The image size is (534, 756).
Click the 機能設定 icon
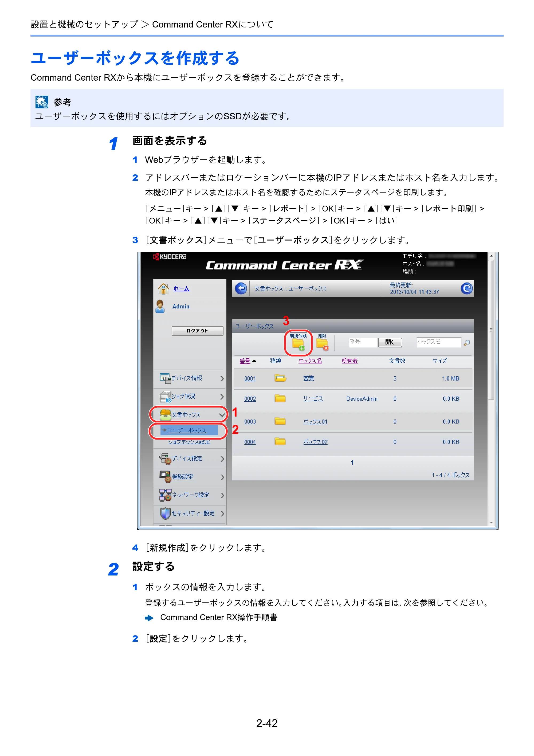point(165,477)
